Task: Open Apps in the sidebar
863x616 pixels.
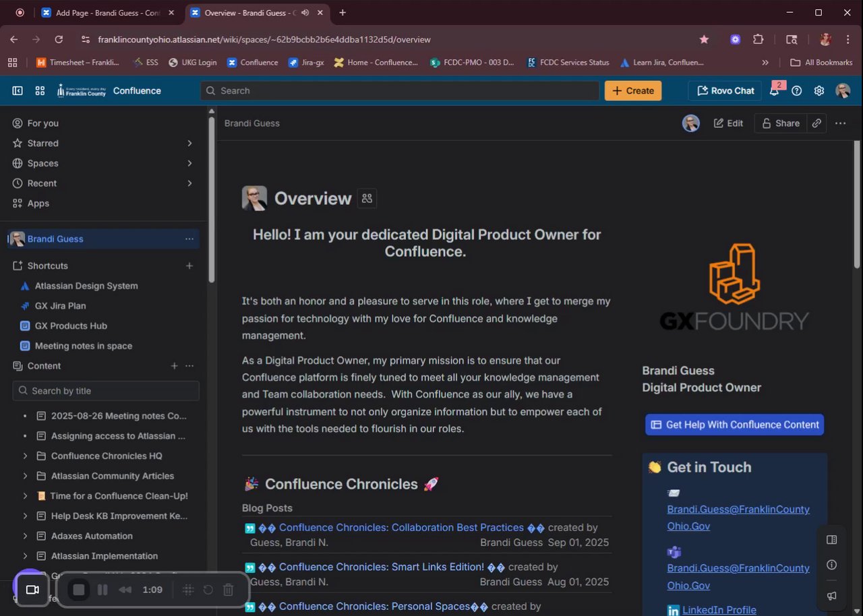Action: click(38, 203)
